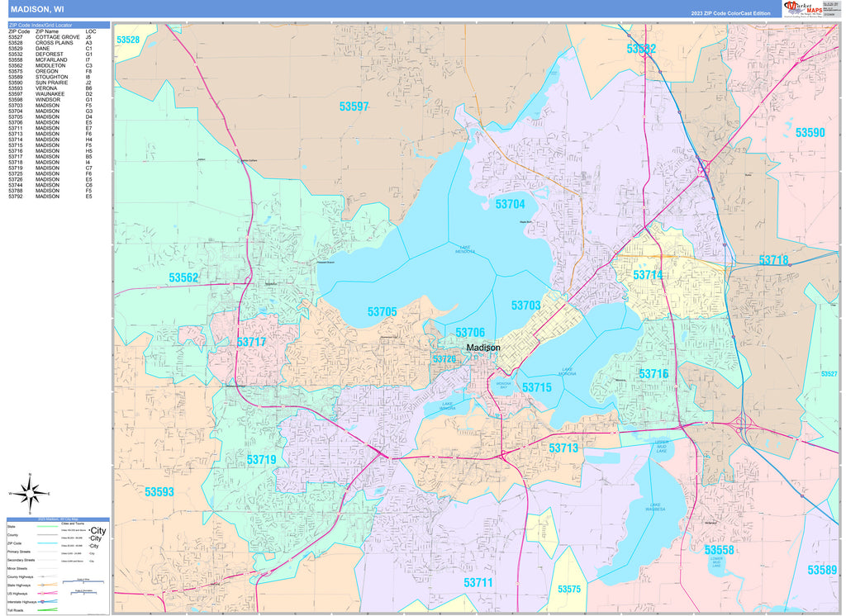Click the largest City sample in legend
846x616 pixels.
coord(98,530)
